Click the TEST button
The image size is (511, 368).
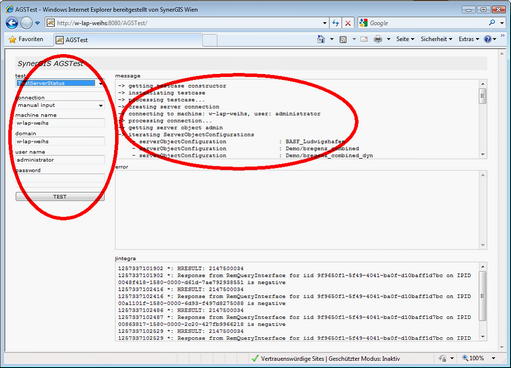coord(60,197)
